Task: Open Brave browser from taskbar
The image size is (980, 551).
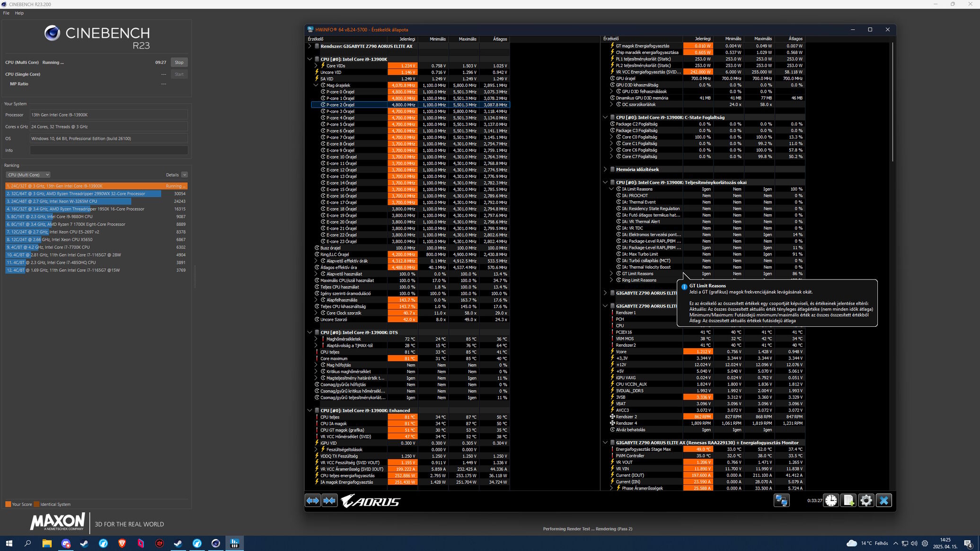Action: 122,543
